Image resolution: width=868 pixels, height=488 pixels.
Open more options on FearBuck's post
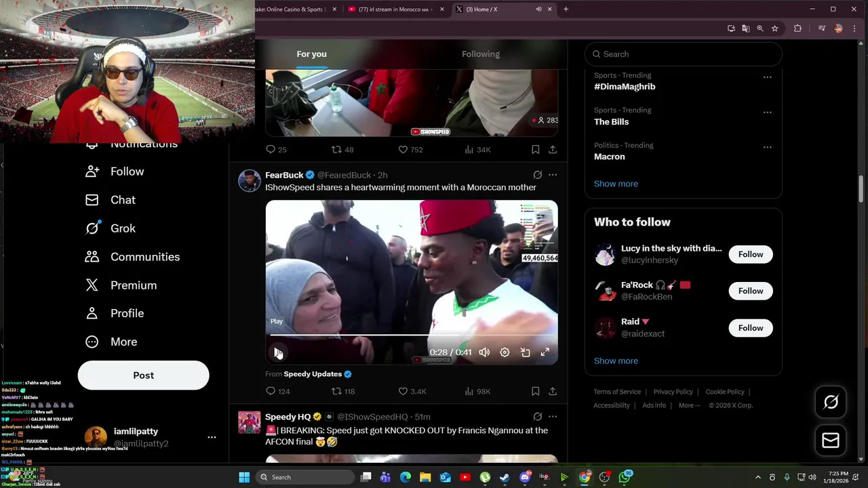(553, 175)
